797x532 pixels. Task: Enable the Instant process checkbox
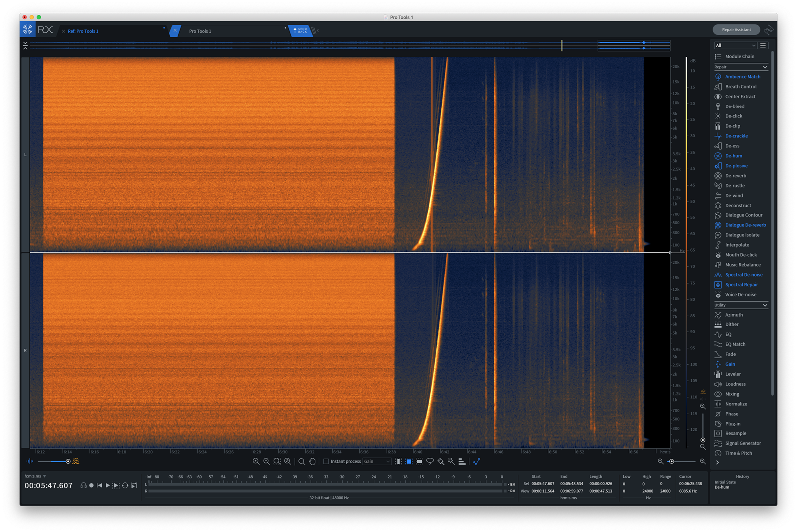coord(326,461)
